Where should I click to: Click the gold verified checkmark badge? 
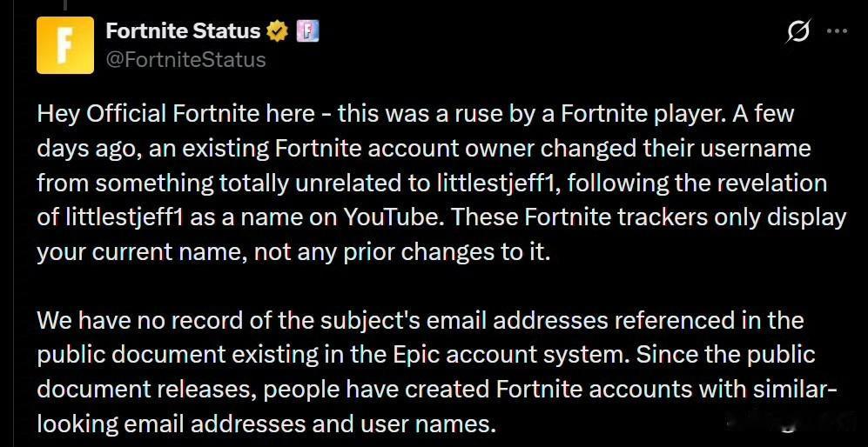[278, 32]
